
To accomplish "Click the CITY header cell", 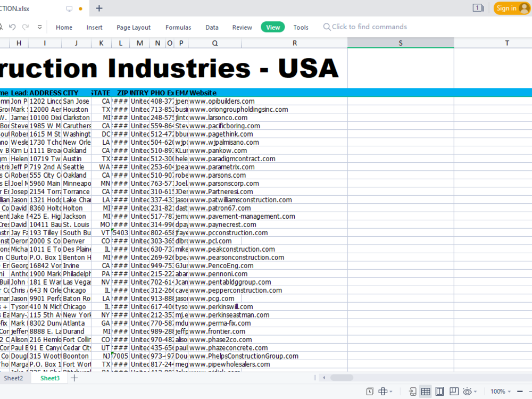I will (x=76, y=93).
